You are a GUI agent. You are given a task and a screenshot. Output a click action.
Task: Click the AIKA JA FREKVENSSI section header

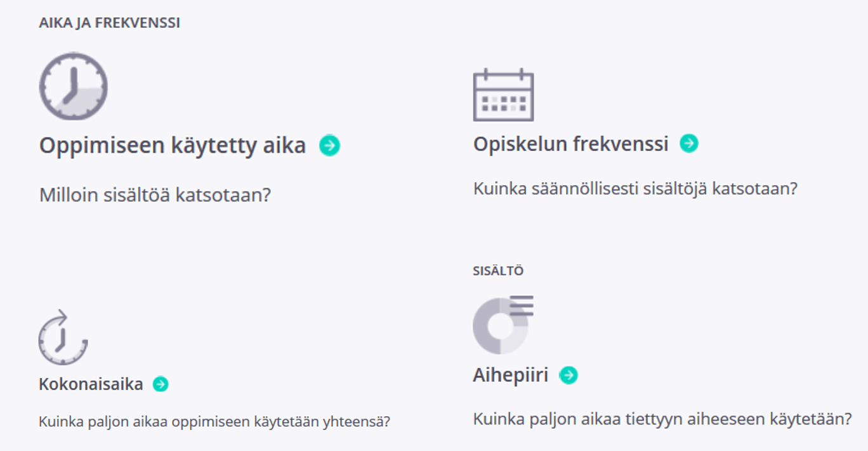coord(109,23)
